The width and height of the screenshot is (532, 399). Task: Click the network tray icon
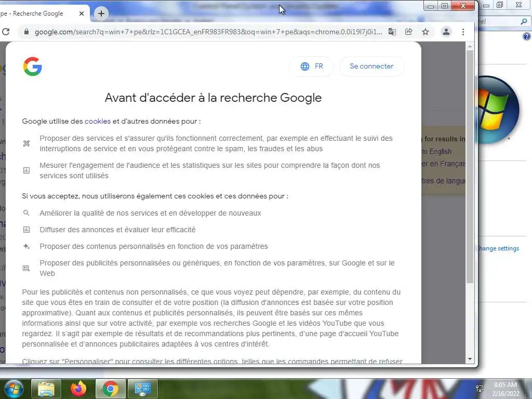[480, 389]
